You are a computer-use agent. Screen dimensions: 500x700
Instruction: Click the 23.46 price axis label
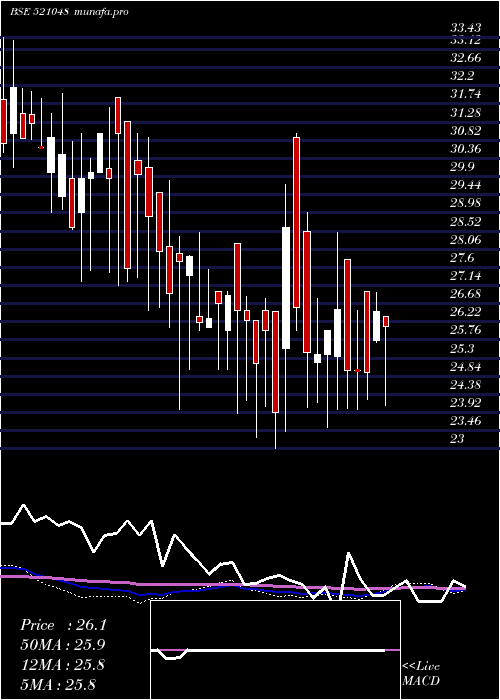pos(466,421)
